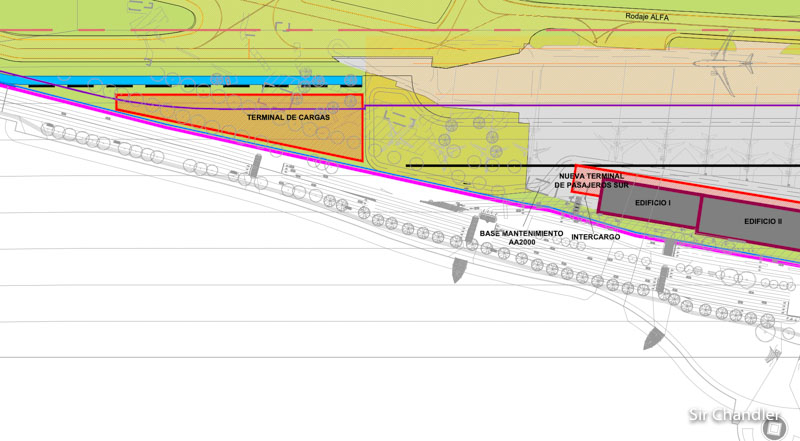
Task: Click the INTERCARGO label
Action: (x=595, y=237)
